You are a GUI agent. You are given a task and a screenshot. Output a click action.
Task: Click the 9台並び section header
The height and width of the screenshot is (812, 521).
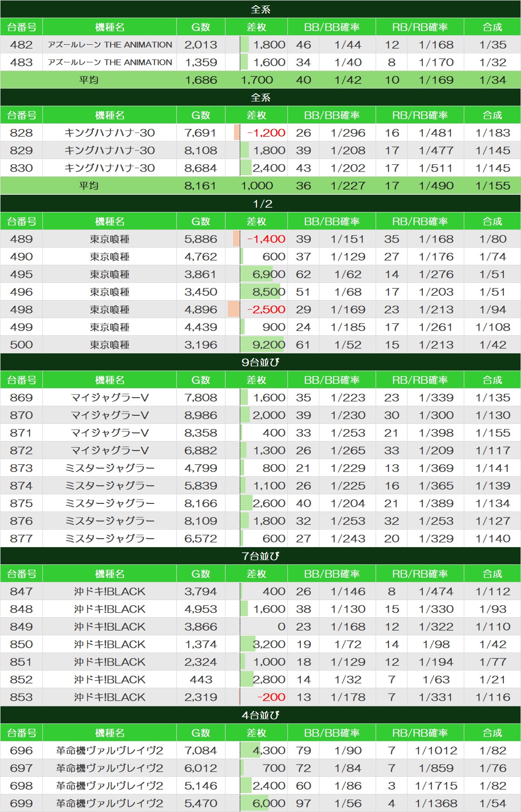261,362
